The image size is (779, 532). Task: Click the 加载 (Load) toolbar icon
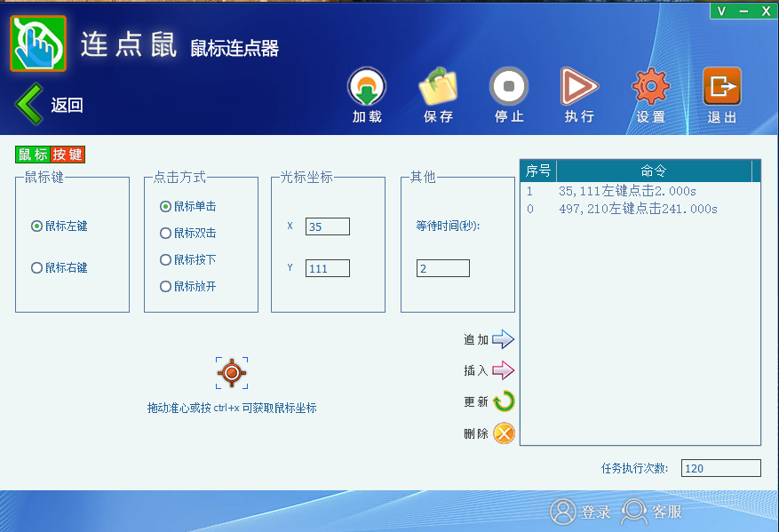(366, 88)
